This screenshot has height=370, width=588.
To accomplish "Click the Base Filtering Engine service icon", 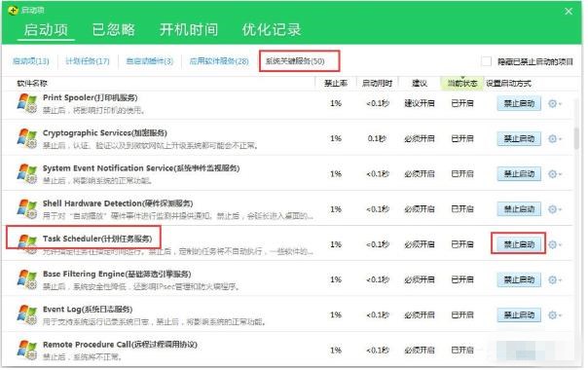I will click(27, 279).
